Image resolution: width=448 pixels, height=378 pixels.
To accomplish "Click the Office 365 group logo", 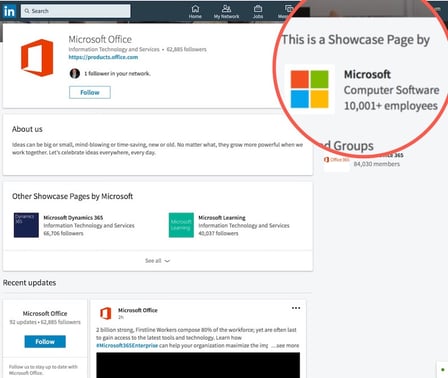I will click(337, 161).
